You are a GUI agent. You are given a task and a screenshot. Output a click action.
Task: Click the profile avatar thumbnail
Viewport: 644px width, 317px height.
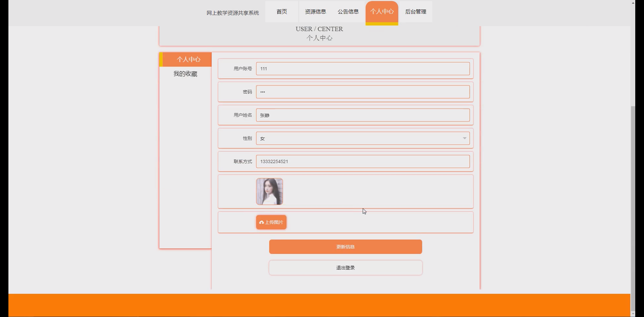pos(269,191)
